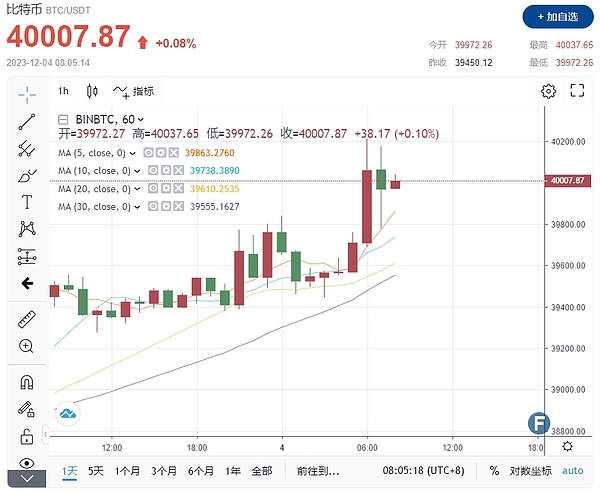The width and height of the screenshot is (600, 493).
Task: Toggle visibility of MA (5, close, 0)
Action: (x=149, y=153)
